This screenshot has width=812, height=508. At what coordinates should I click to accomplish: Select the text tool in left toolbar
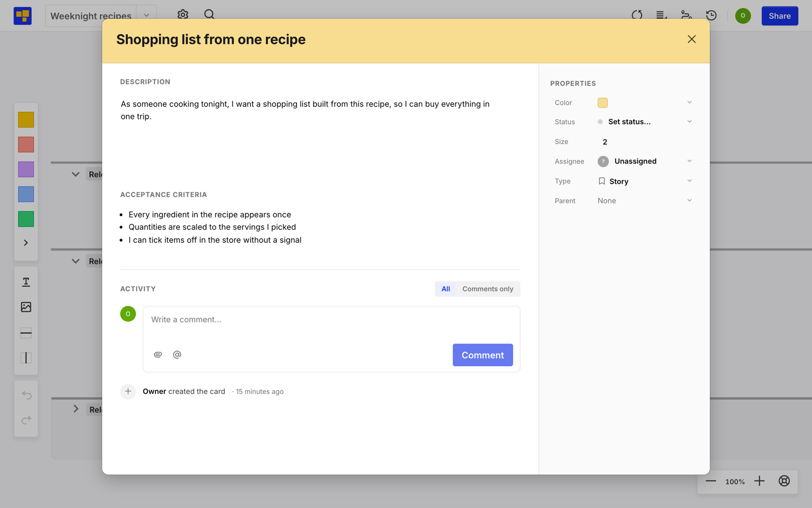(26, 282)
